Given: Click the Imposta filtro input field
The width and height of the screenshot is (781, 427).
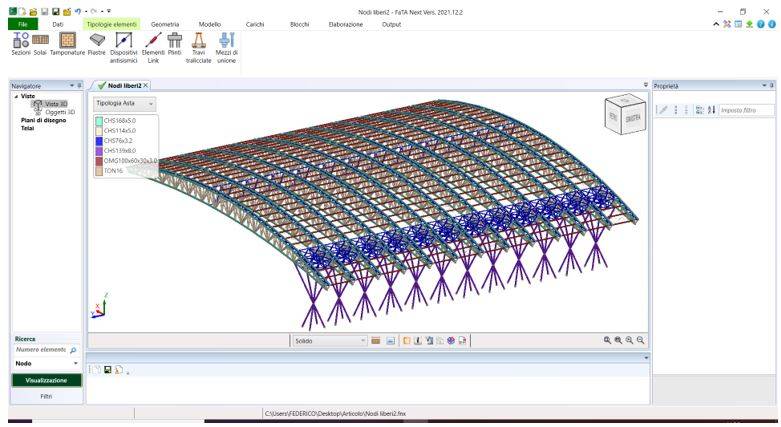Looking at the screenshot, I should 746,110.
